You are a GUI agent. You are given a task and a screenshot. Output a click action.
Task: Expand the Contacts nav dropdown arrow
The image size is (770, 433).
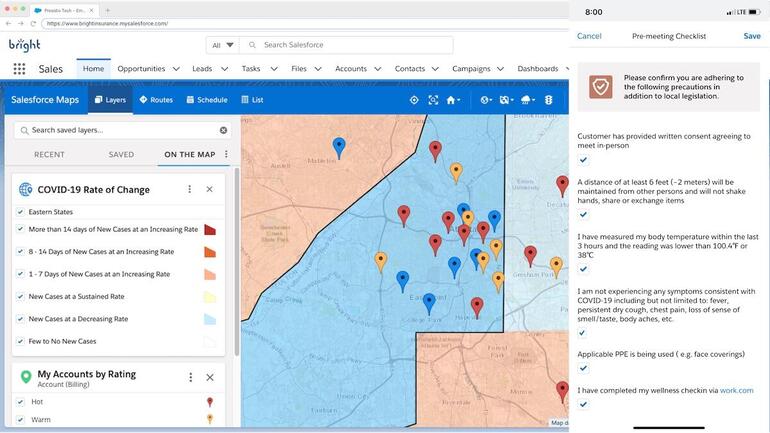[x=435, y=69]
